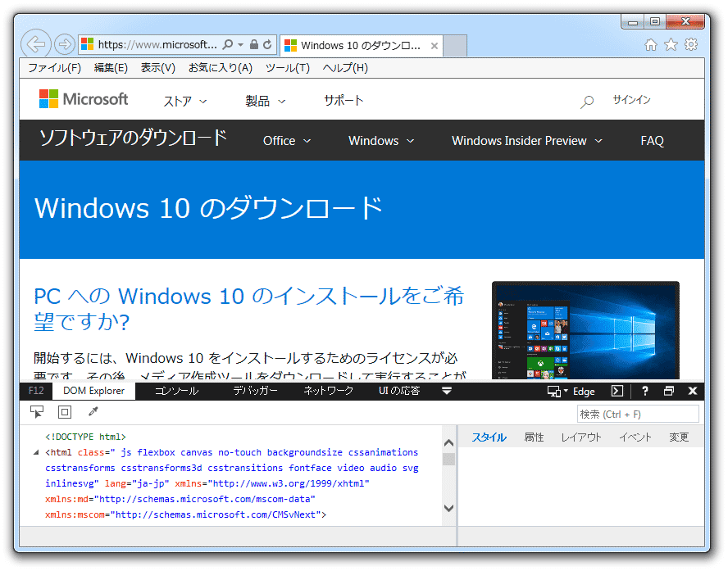Activate the Select element tool
728x571 pixels.
37,412
